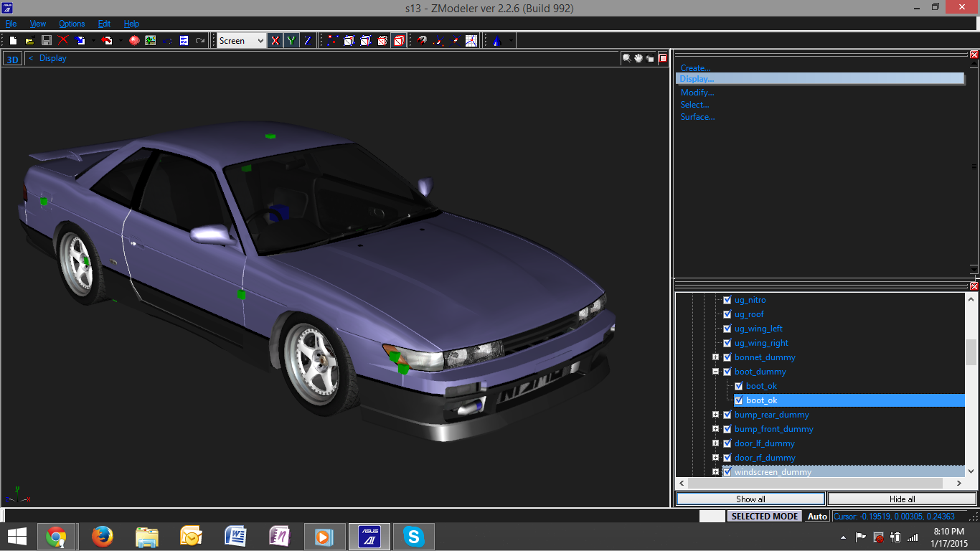Open the File menu
Viewport: 980px width, 551px height.
[11, 24]
